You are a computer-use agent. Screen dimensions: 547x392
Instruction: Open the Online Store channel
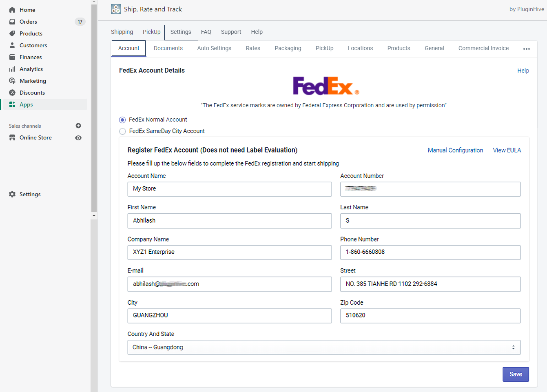click(35, 137)
